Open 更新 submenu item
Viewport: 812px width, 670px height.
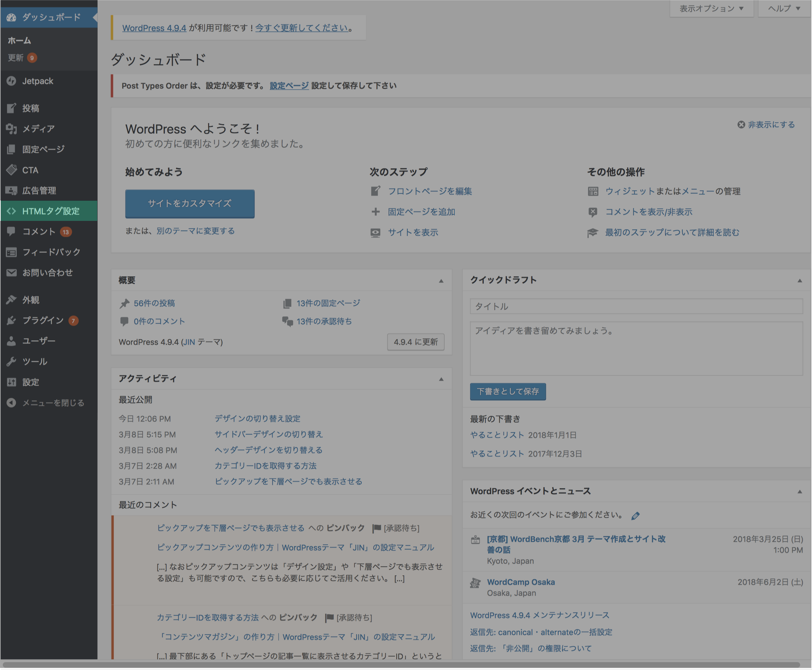pos(22,58)
